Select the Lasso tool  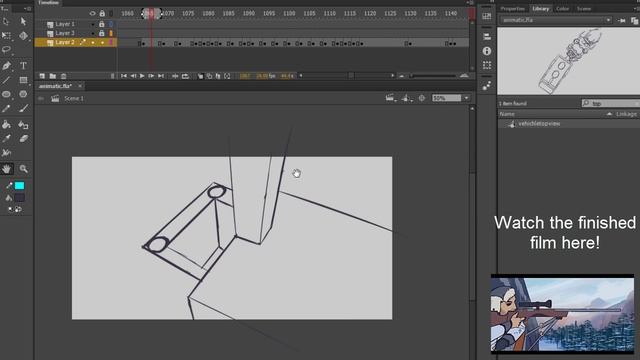(x=6, y=50)
